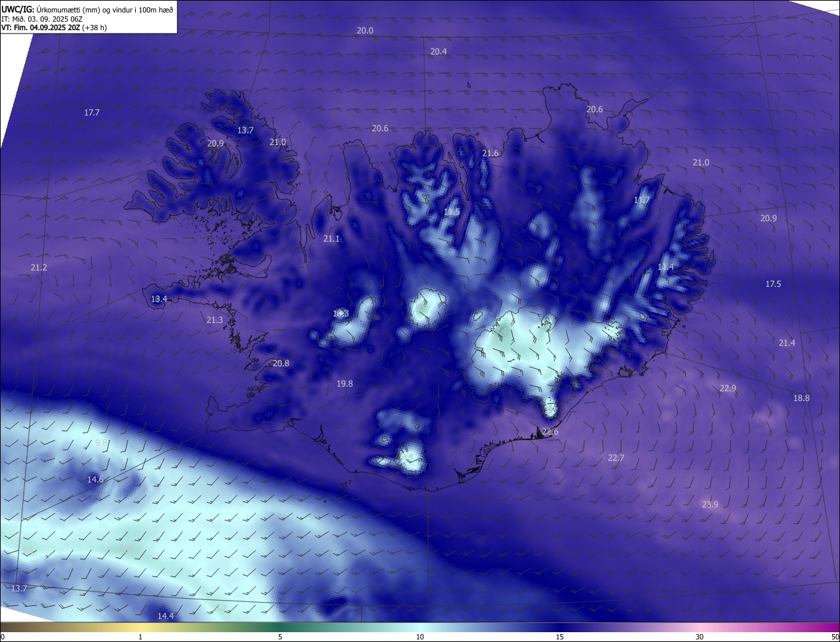
Task: Click the 19.8 value label
Action: tap(345, 384)
